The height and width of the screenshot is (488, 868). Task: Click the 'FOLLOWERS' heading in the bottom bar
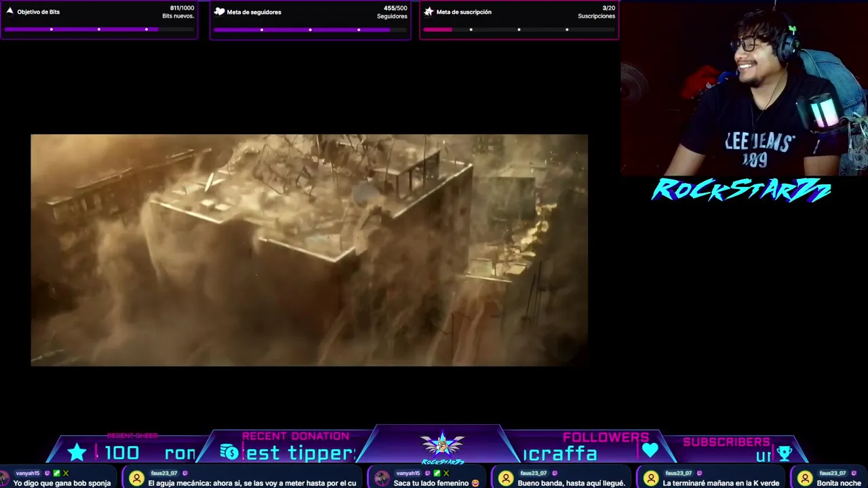point(606,437)
